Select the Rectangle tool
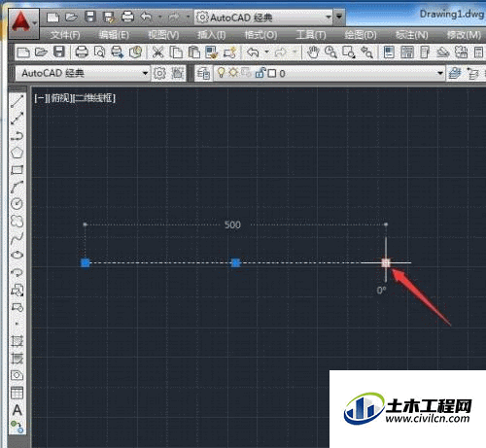486x448 pixels. [x=17, y=170]
